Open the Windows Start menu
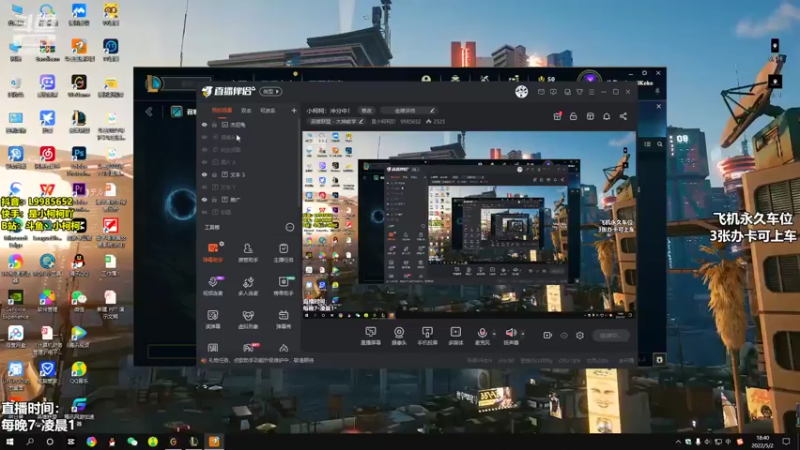This screenshot has height=450, width=800. coord(10,441)
